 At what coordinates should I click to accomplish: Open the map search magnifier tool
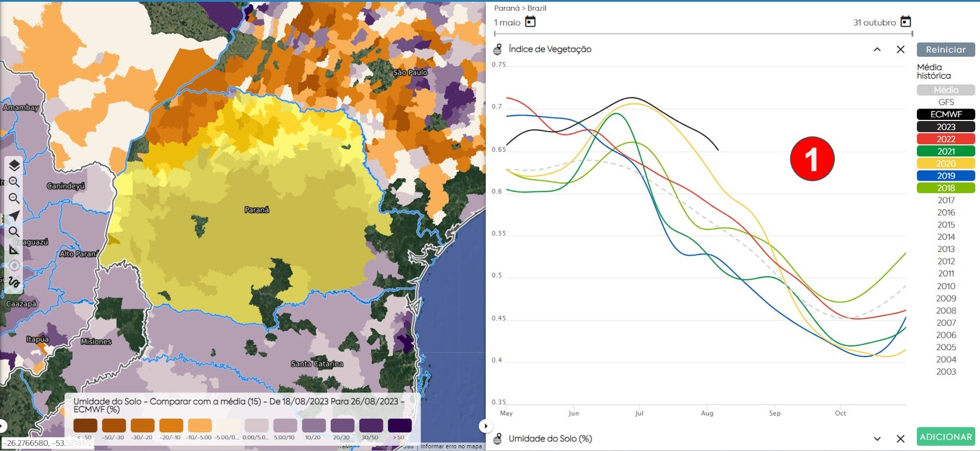point(14,232)
